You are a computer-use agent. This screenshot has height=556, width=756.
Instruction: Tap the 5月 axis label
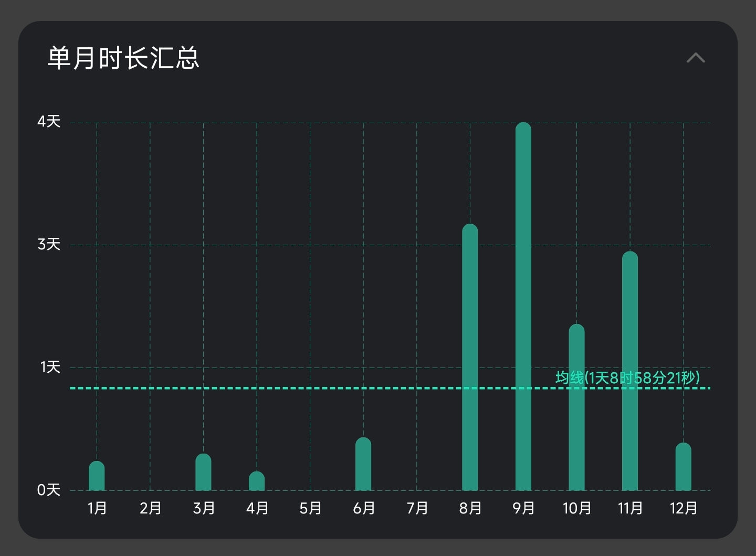click(310, 508)
